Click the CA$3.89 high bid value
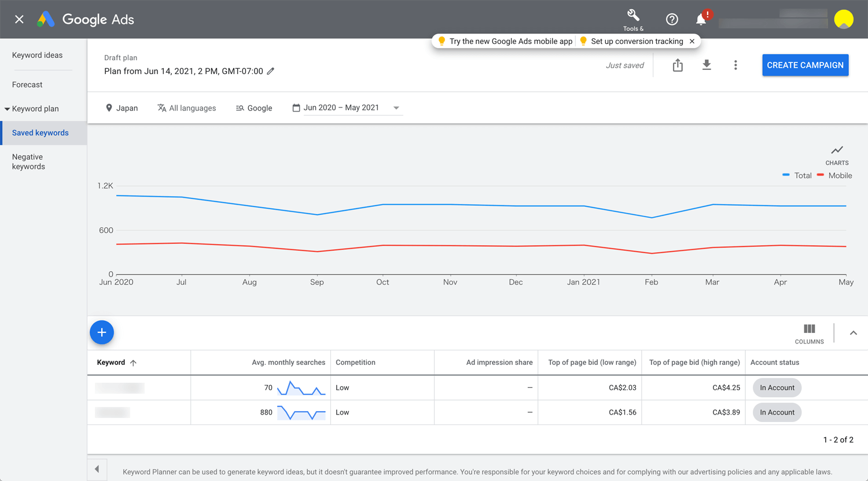868x481 pixels. click(x=726, y=412)
